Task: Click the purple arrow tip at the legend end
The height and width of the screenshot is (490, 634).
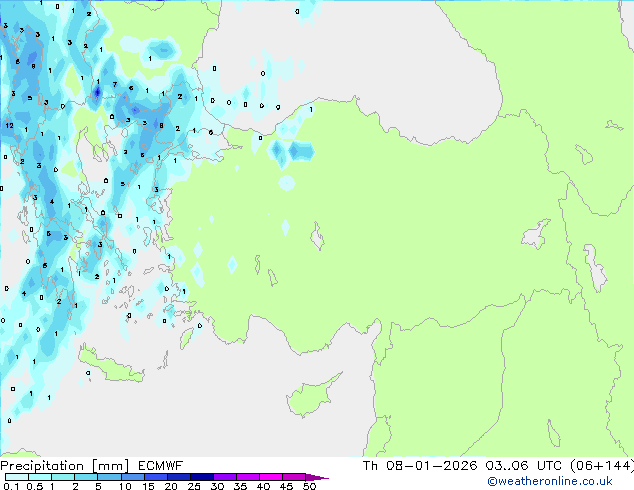Action: pyautogui.click(x=318, y=477)
